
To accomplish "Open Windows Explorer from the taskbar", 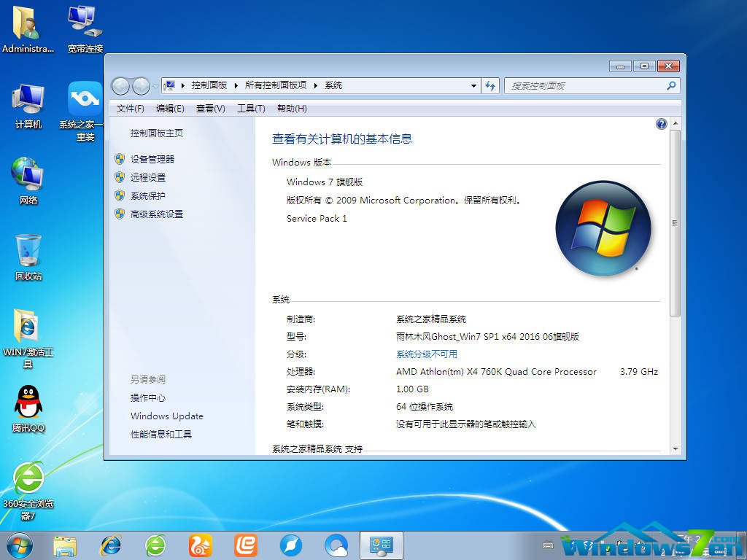I will click(x=66, y=545).
